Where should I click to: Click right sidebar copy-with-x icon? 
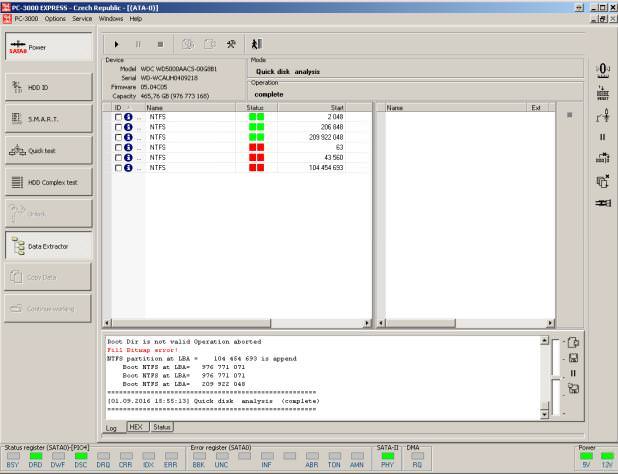[603, 181]
